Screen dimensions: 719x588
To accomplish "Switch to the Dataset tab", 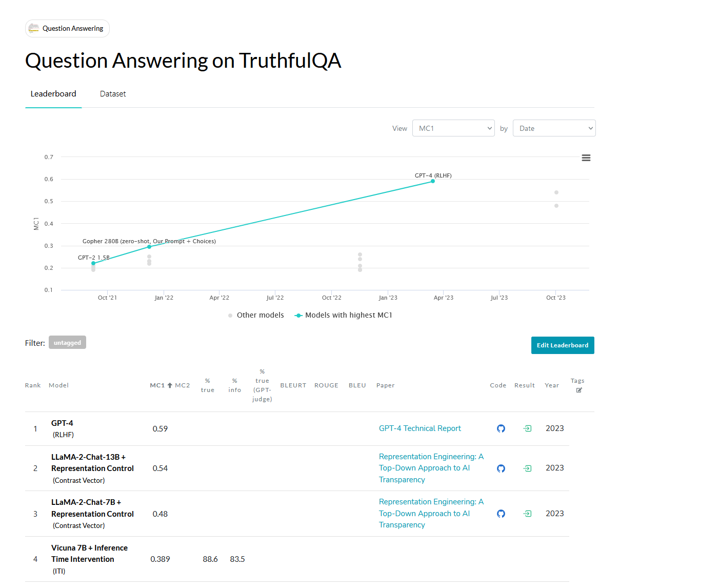I will [x=113, y=94].
